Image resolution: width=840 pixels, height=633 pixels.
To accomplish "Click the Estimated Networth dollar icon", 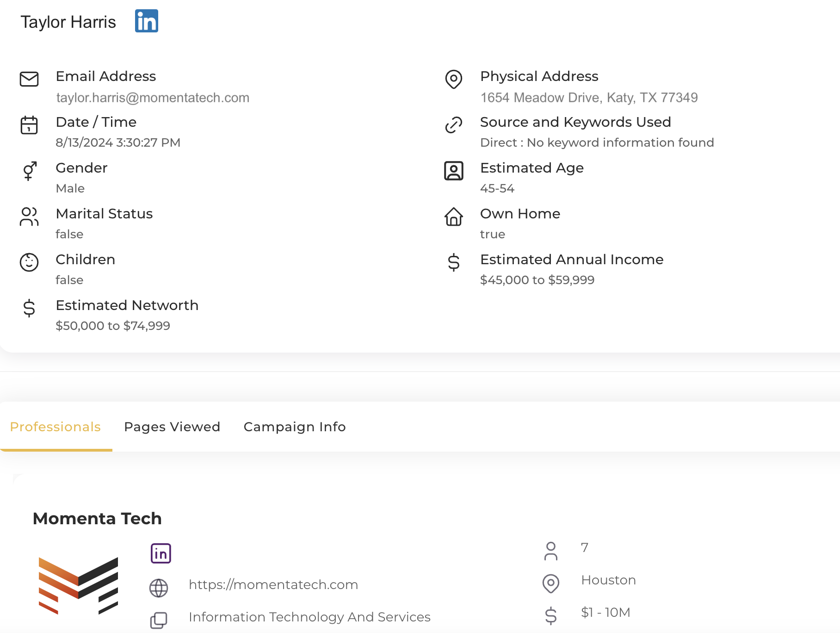I will click(x=29, y=308).
